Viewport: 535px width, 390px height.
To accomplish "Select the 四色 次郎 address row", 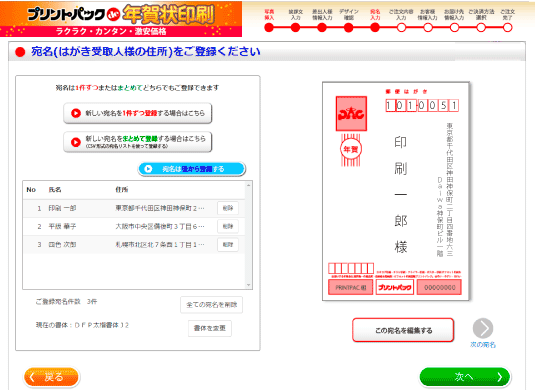I will coord(134,244).
